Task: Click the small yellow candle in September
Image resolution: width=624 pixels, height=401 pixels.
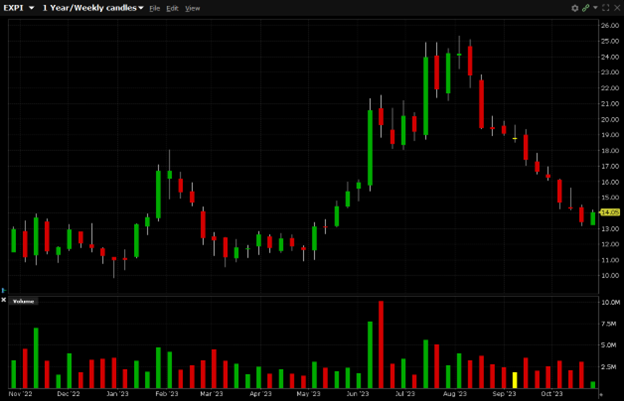Action: 515,138
